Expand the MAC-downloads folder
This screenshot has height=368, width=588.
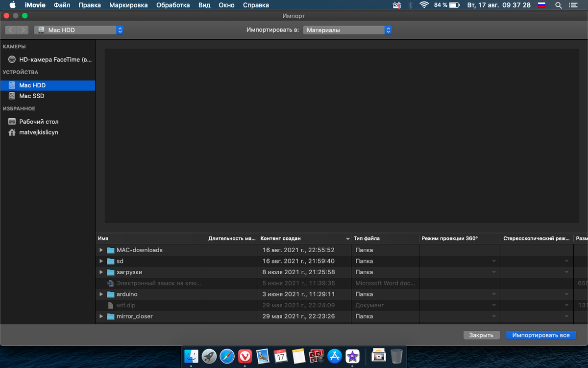point(101,250)
